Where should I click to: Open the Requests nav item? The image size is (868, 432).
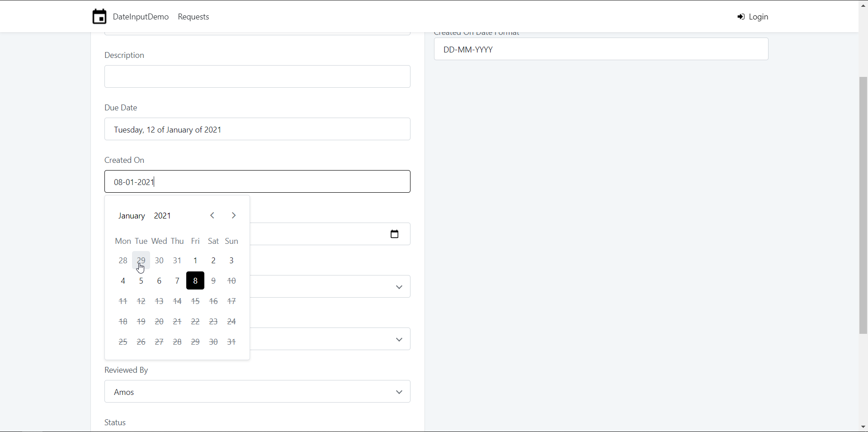point(193,17)
